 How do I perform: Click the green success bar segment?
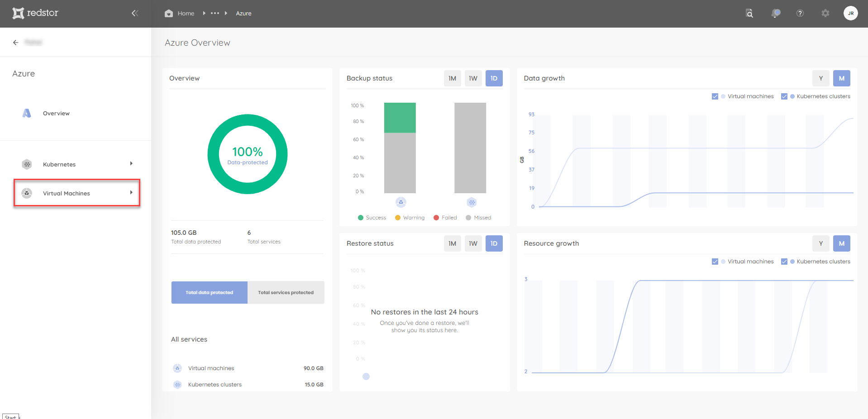pyautogui.click(x=400, y=118)
